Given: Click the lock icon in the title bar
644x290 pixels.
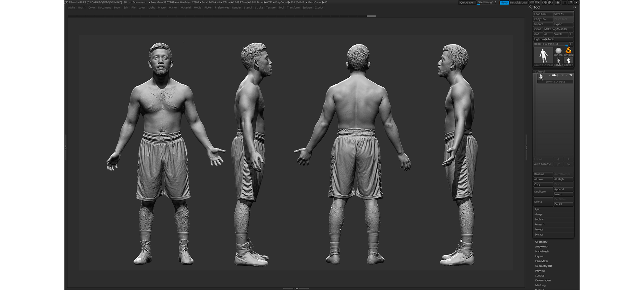Looking at the screenshot, I should point(557,2).
